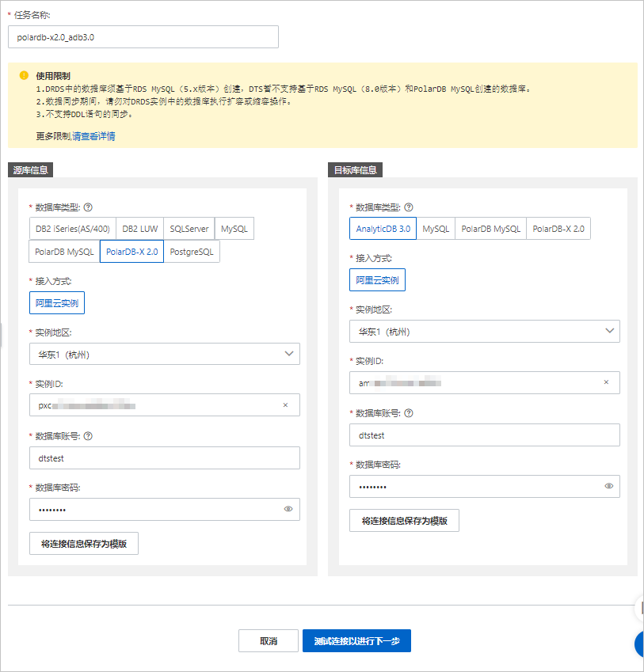Focus the target 数据库账号 field

point(485,435)
